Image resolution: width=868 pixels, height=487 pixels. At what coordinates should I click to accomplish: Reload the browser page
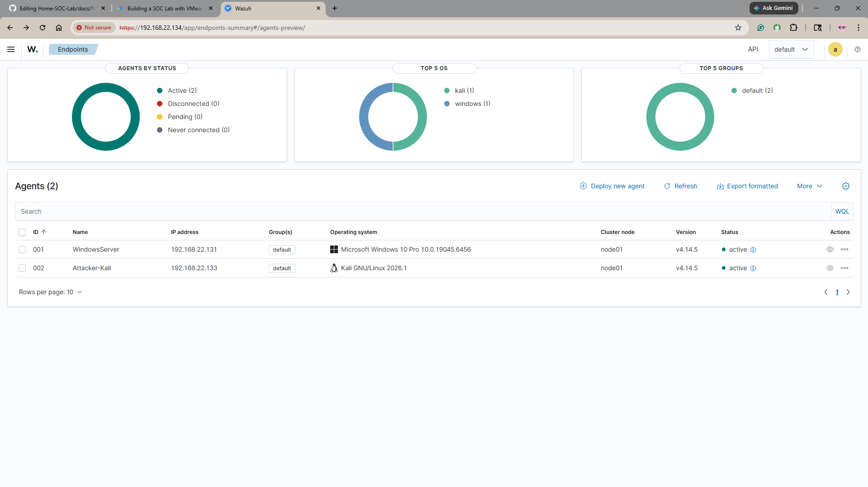[43, 28]
